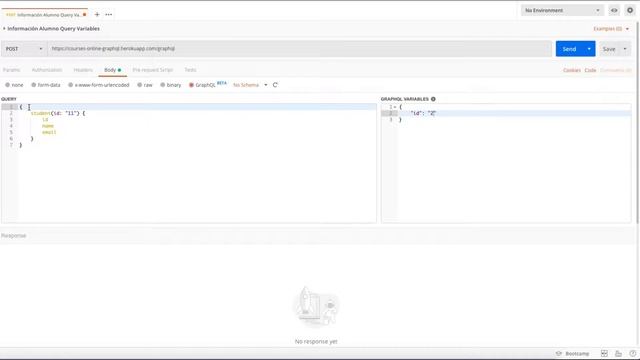Save the request
Image resolution: width=640 pixels, height=360 pixels.
tap(609, 49)
